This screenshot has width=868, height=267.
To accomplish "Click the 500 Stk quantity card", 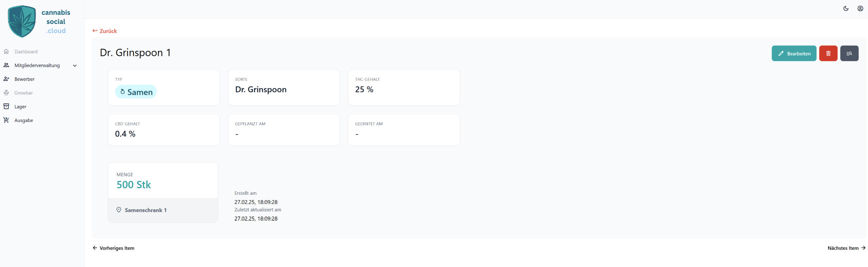I will [163, 181].
